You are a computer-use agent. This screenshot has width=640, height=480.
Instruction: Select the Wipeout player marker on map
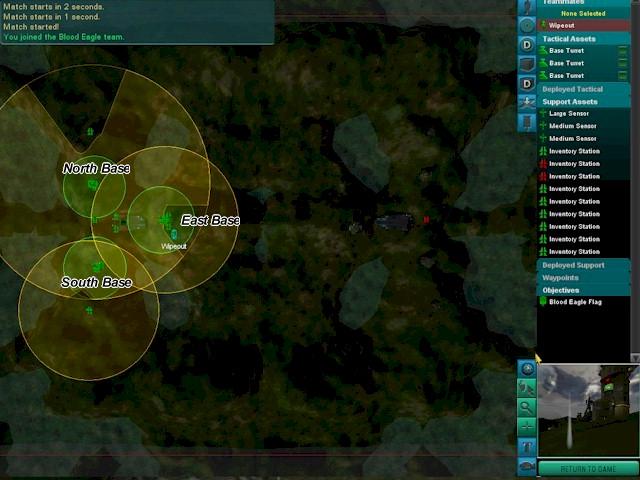[174, 235]
